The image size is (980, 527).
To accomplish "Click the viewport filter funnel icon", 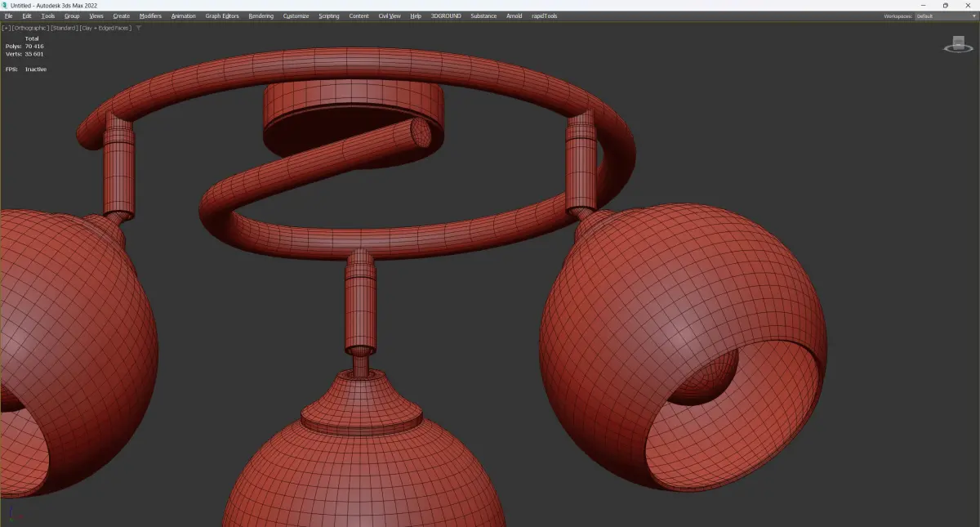I will point(139,28).
